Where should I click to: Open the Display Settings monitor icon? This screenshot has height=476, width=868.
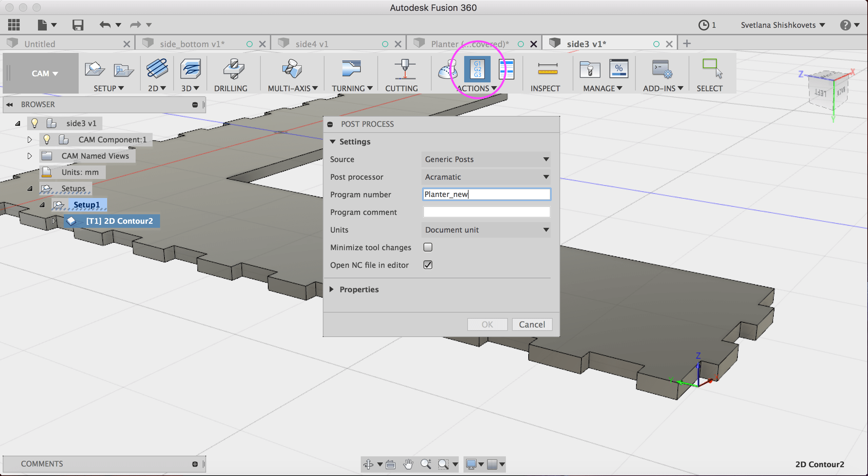(471, 464)
